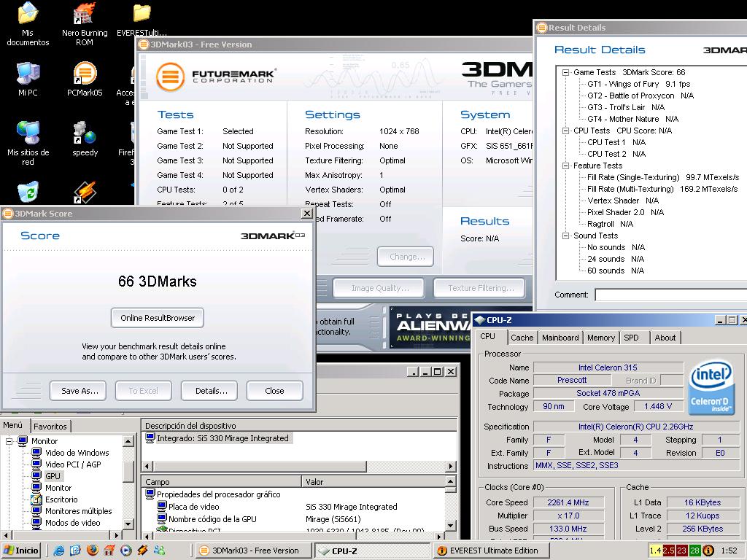The width and height of the screenshot is (747, 560).
Task: Select Monitores múltiples tree item
Action: coord(79,511)
